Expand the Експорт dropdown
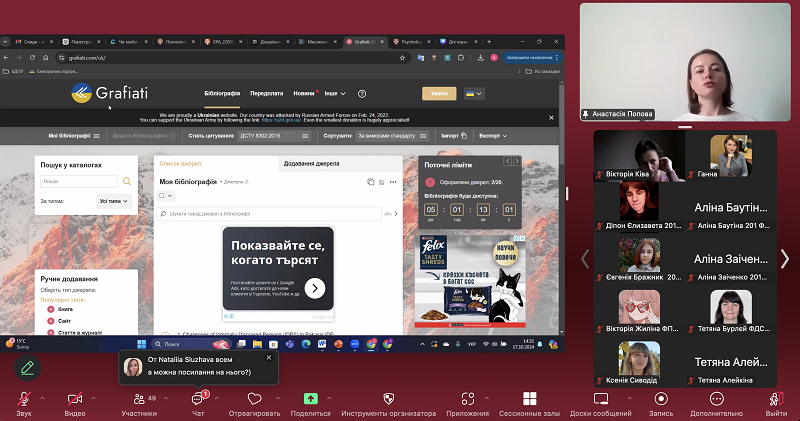The image size is (800, 421). pyautogui.click(x=493, y=136)
